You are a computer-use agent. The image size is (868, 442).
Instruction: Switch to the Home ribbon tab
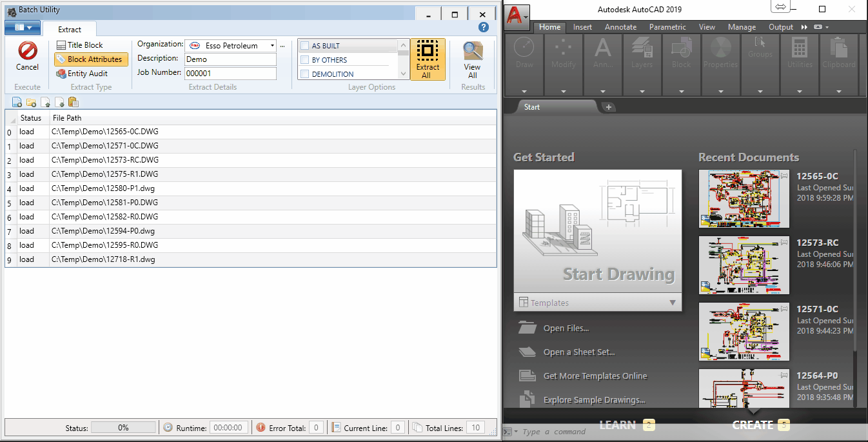tap(550, 27)
